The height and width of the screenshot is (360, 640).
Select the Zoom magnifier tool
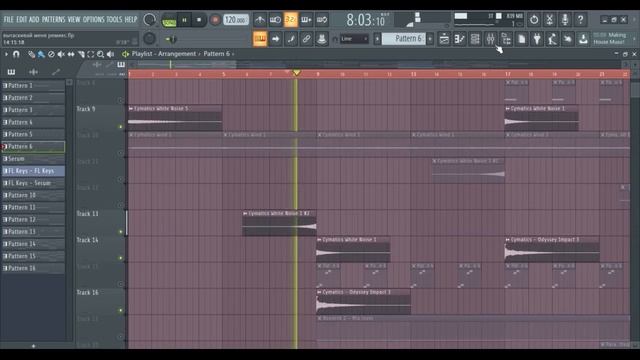[100, 54]
